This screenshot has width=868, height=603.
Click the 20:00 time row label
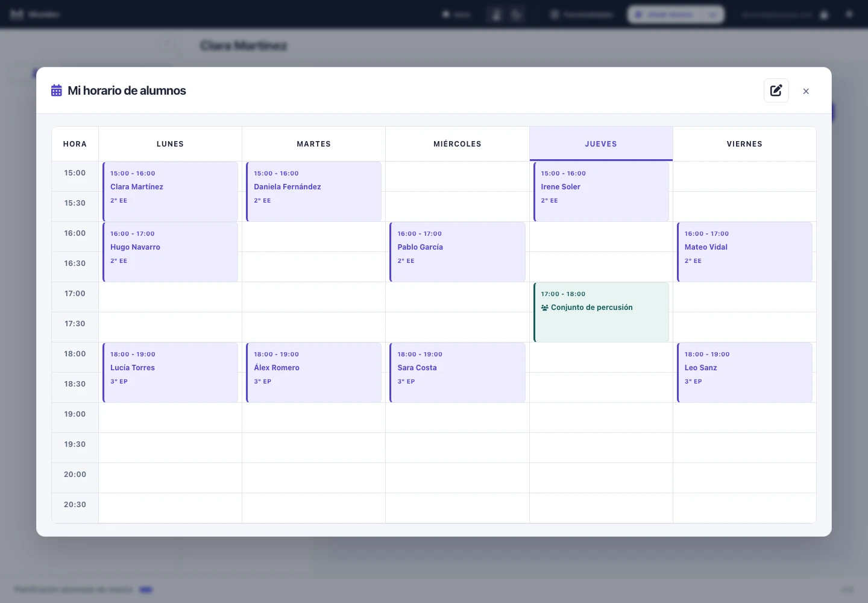[75, 475]
